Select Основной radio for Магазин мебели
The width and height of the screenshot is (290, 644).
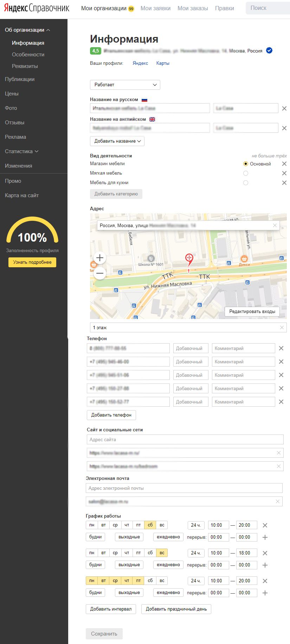(246, 164)
